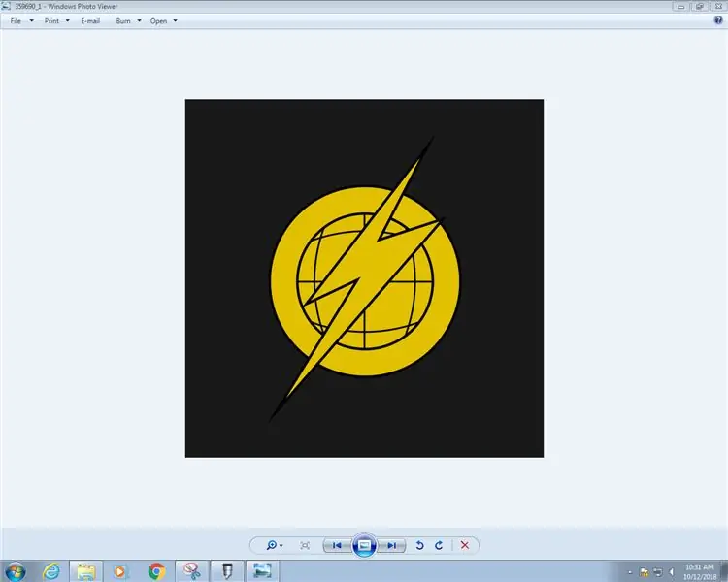Delete the photo with red X
The width and height of the screenshot is (728, 582).
coord(465,545)
